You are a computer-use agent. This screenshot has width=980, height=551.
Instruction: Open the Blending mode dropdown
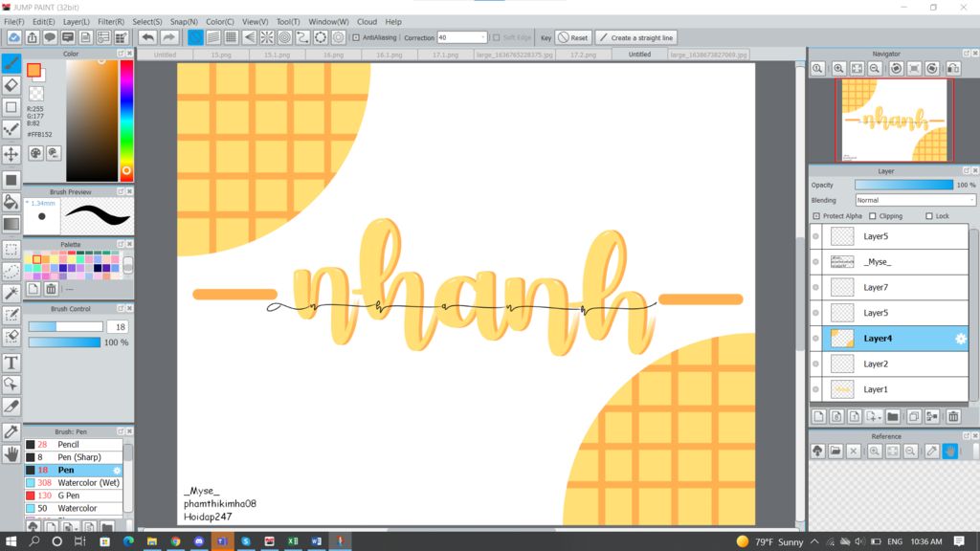point(915,201)
